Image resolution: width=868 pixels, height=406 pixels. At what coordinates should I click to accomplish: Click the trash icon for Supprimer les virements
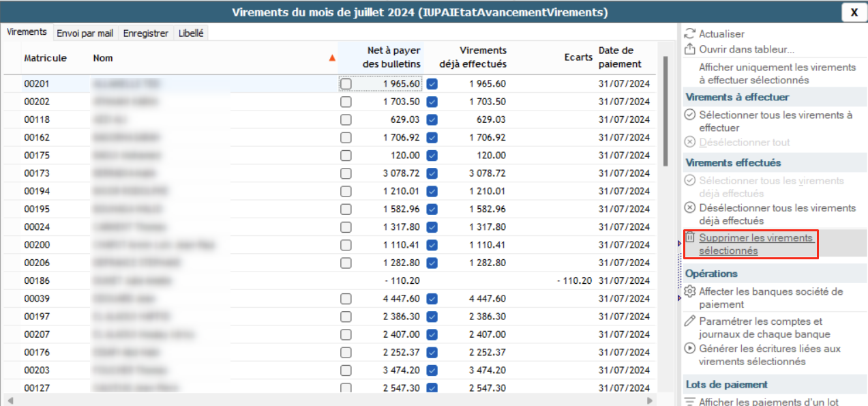[689, 237]
